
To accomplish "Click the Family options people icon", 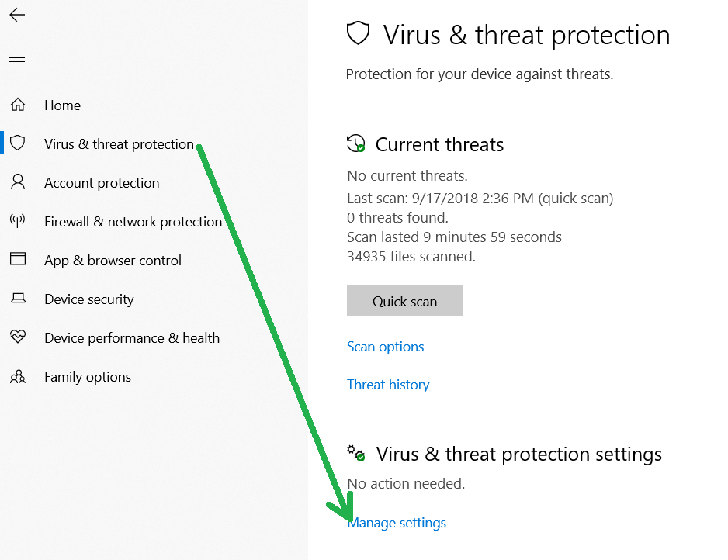I will click(x=17, y=376).
